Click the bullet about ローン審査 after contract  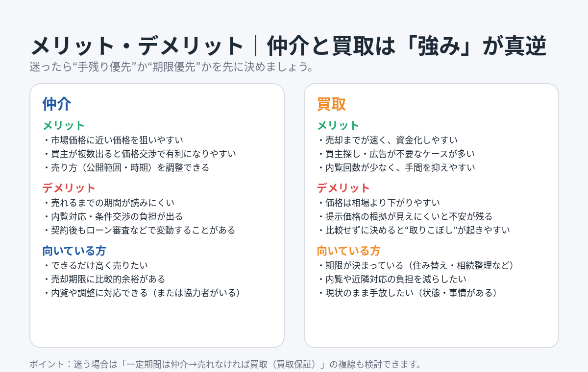[139, 230]
